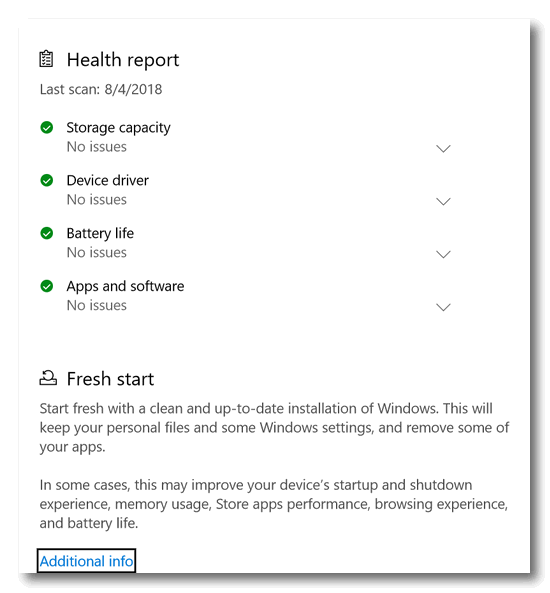The height and width of the screenshot is (593, 550).
Task: Click green checkmark beside Device driver
Action: coord(47,180)
